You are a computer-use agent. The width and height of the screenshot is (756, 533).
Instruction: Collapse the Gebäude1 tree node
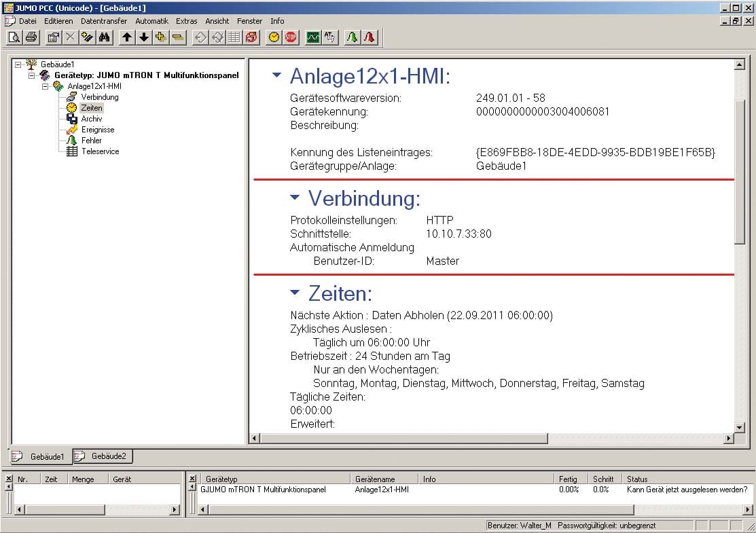16,65
